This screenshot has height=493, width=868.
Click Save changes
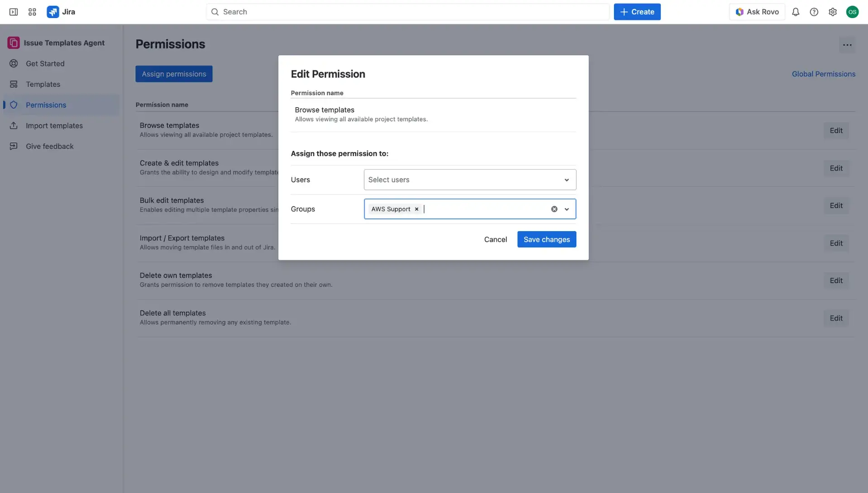[546, 239]
